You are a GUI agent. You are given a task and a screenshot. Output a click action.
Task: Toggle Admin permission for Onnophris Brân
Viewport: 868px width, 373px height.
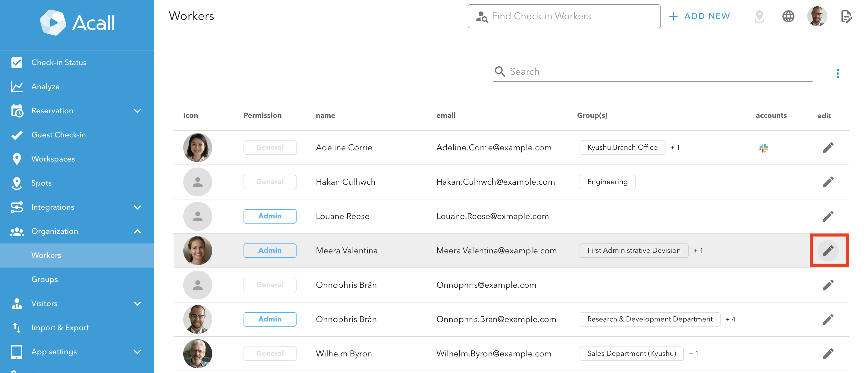[x=269, y=319]
